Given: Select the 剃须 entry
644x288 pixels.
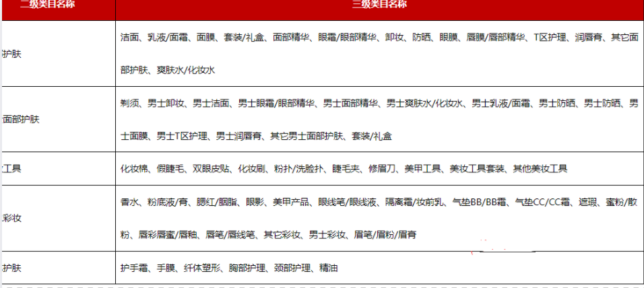Looking at the screenshot, I should coord(129,103).
